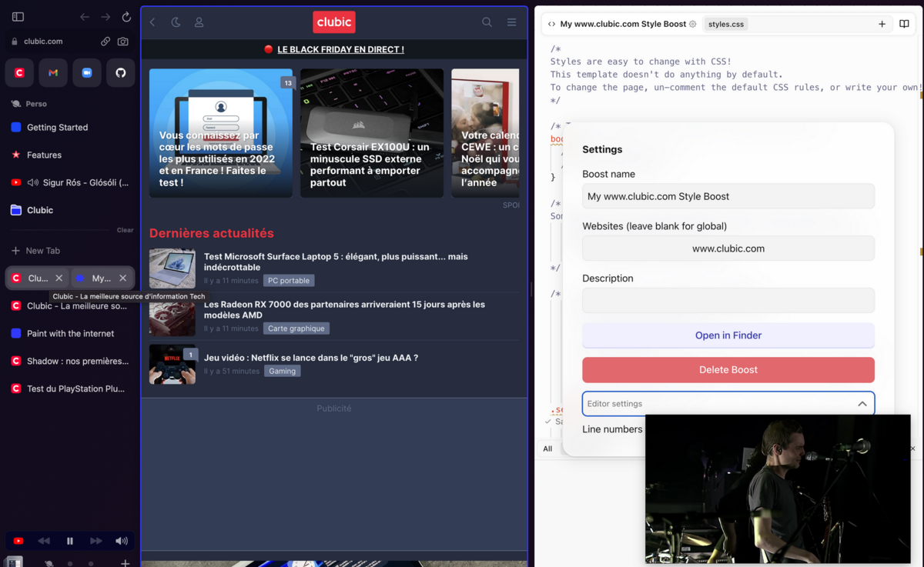
Task: Reload the current page
Action: pyautogui.click(x=126, y=17)
